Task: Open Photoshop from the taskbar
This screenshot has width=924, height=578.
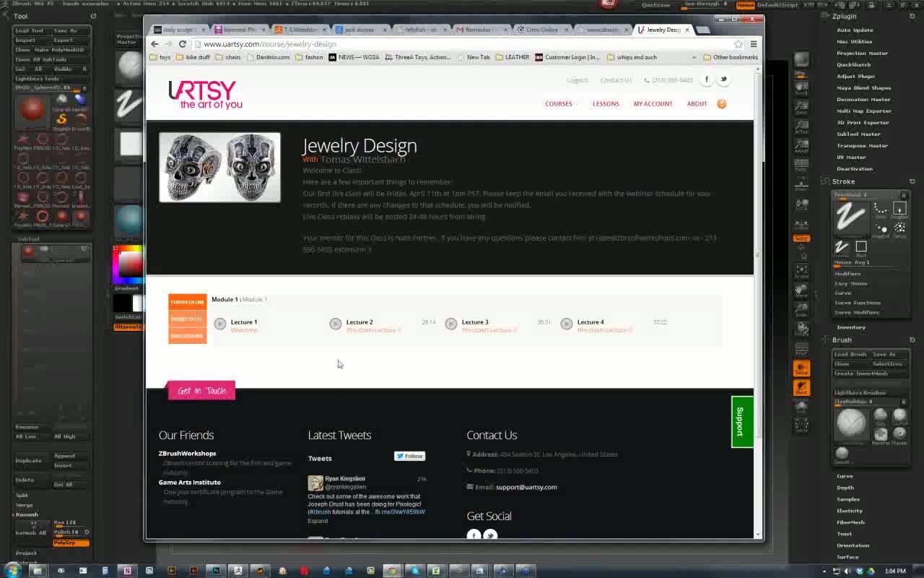Action: pyautogui.click(x=215, y=571)
